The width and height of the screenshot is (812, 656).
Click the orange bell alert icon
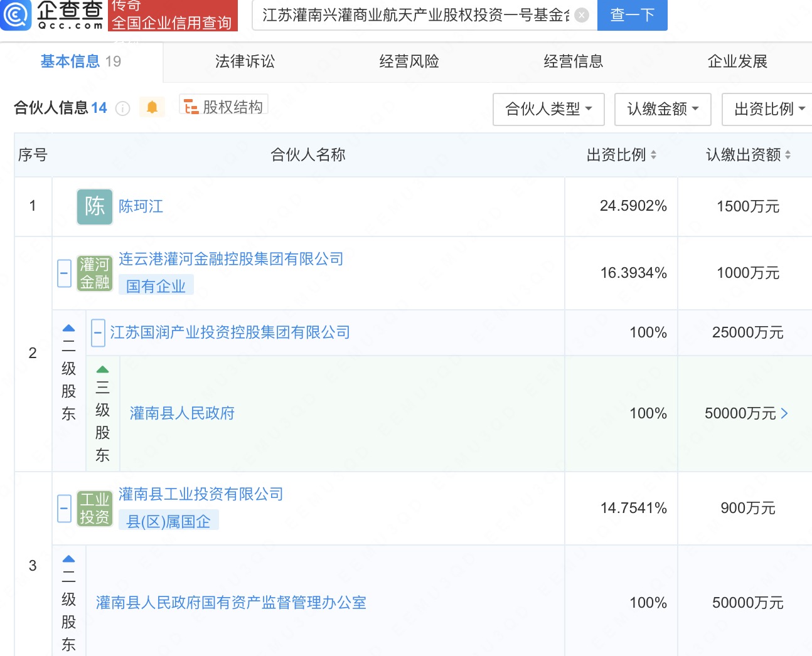pos(152,108)
